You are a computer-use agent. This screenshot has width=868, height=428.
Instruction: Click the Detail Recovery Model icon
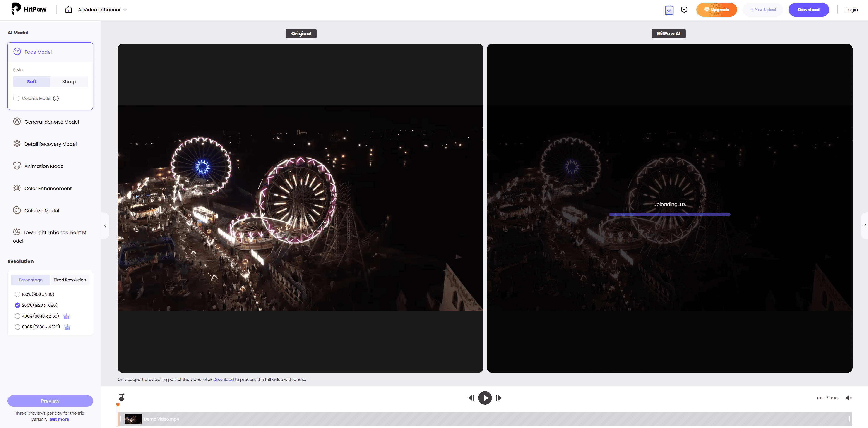(x=17, y=144)
